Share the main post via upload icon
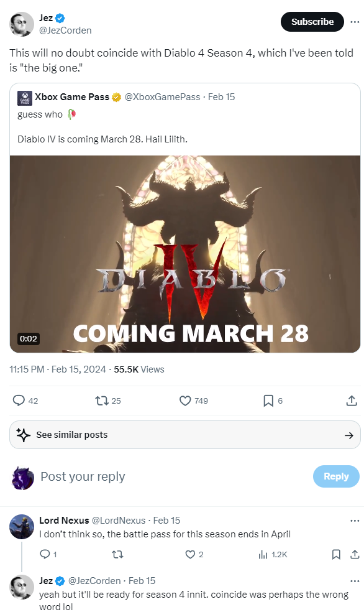 coord(352,401)
